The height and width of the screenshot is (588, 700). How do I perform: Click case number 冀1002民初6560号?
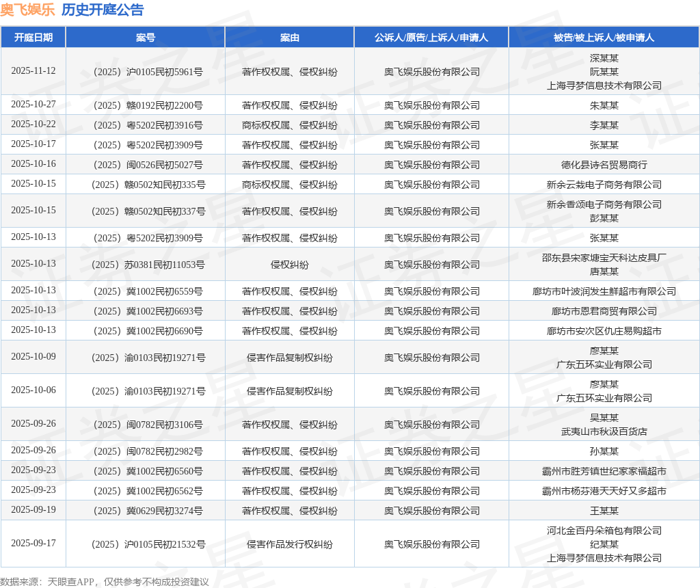pyautogui.click(x=148, y=471)
